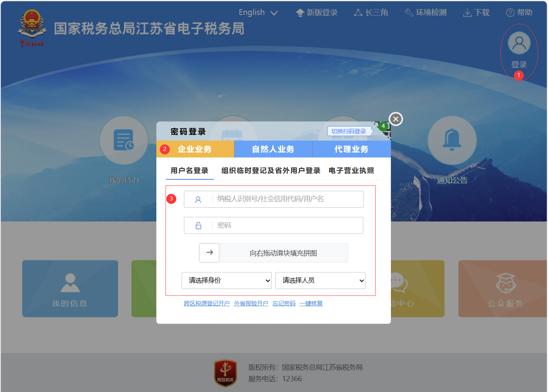
Task: Open the 外省报验开户 link
Action: [251, 303]
